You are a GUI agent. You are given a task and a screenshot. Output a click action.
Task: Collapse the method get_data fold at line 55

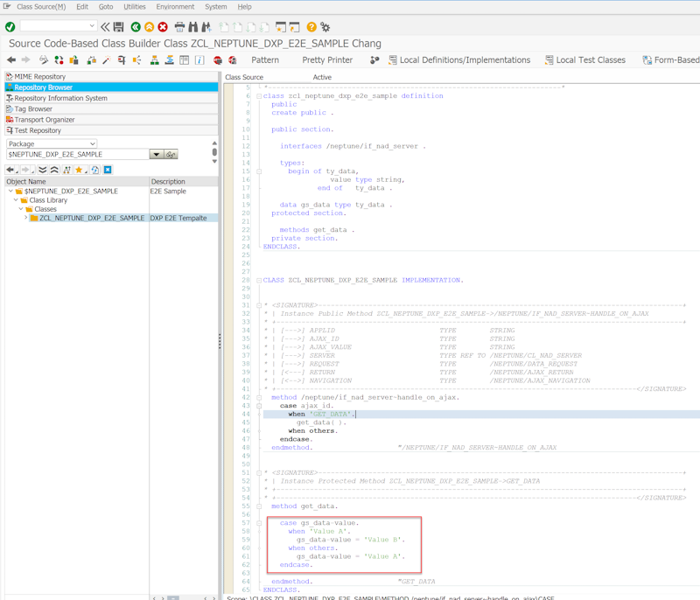tap(259, 506)
